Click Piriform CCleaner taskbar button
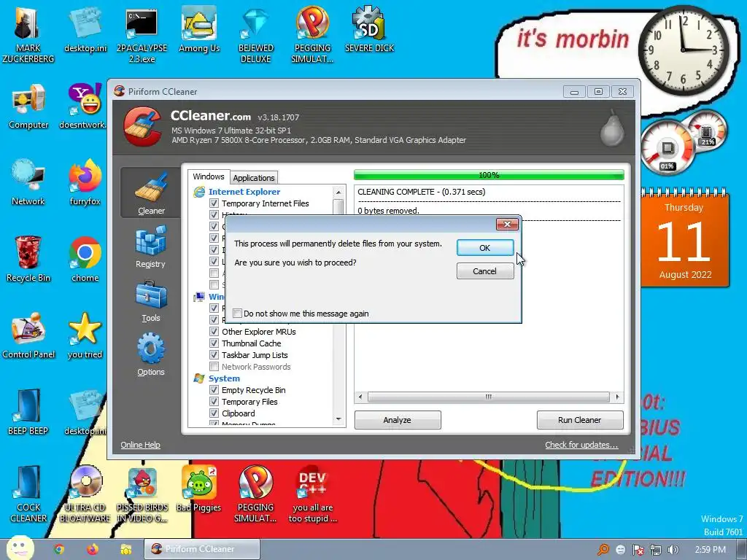Screen dimensions: 747x560 point(202,549)
